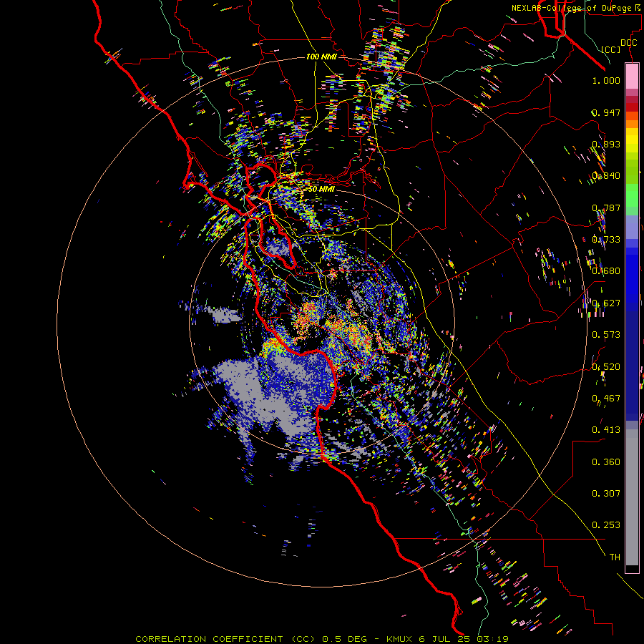Select the 0.413 legend value

pyautogui.click(x=606, y=429)
